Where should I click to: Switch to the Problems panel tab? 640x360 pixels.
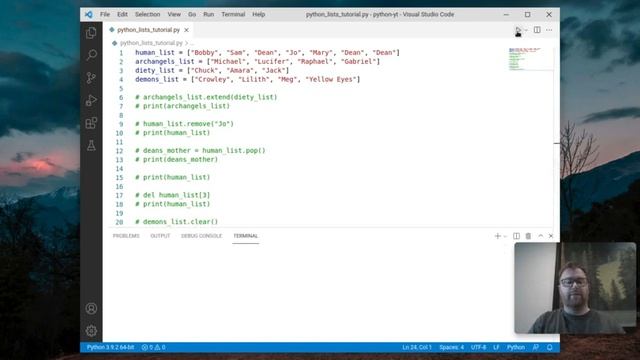126,236
